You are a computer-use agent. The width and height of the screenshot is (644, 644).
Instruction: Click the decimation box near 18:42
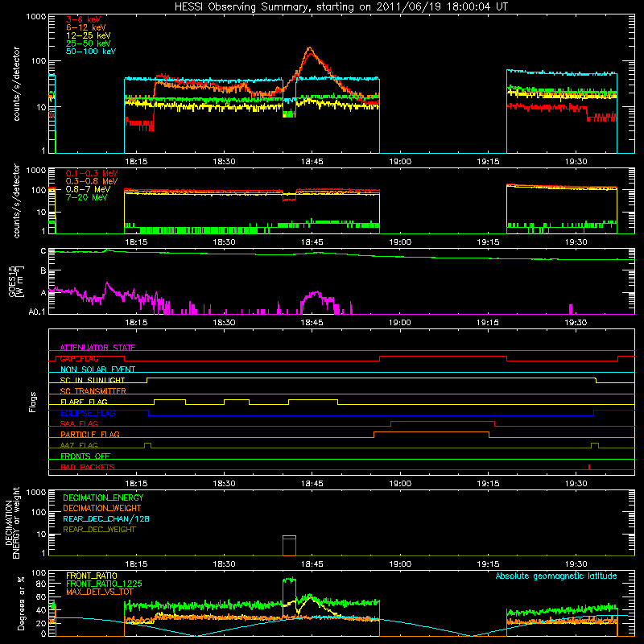pos(289,546)
